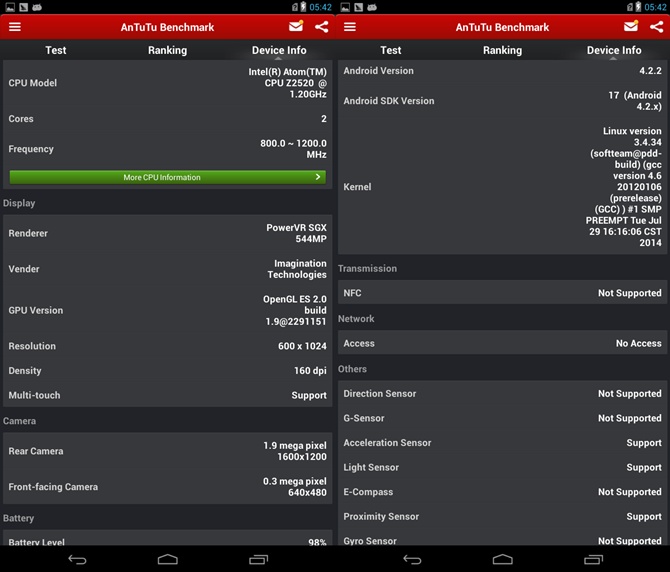
Task: Tap the Rear Camera row
Action: [x=168, y=451]
